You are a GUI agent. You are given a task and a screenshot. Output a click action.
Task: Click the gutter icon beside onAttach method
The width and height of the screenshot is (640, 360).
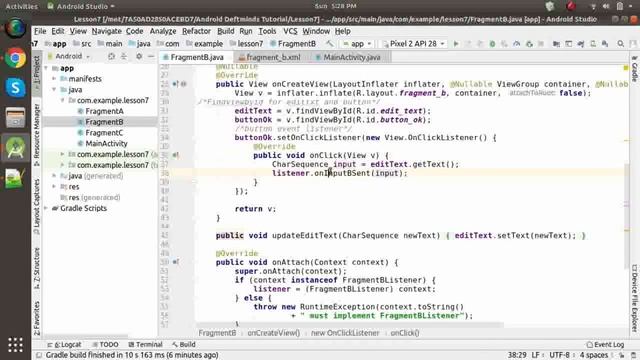pos(175,262)
